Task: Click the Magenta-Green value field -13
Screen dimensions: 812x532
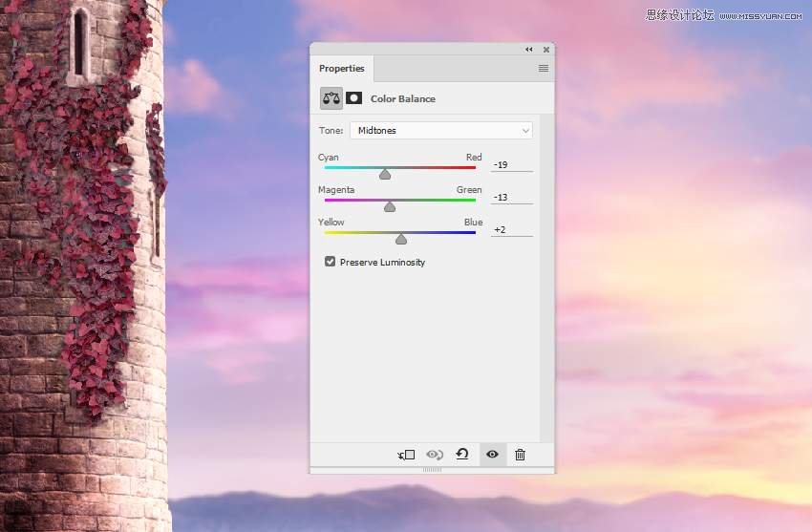Action: (512, 197)
